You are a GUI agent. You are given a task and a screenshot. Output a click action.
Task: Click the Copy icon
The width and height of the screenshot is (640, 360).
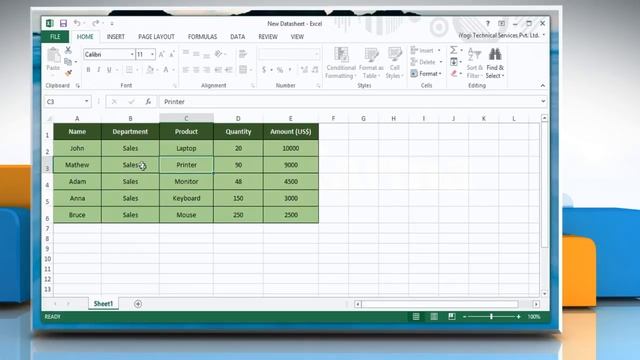pyautogui.click(x=68, y=62)
